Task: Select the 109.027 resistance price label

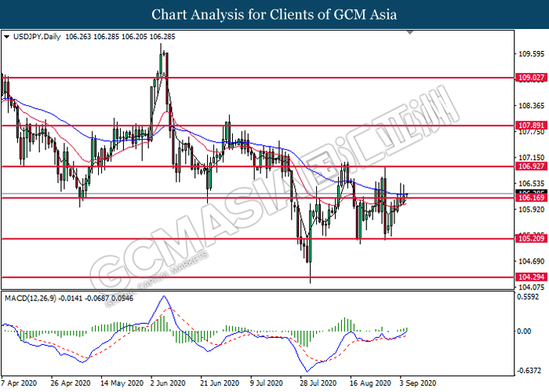Action: coord(531,78)
